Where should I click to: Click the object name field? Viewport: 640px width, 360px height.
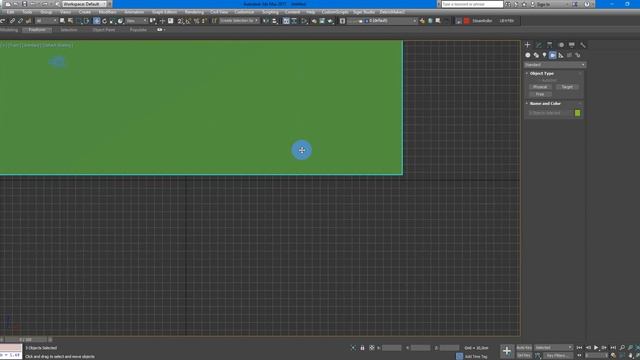pos(550,113)
